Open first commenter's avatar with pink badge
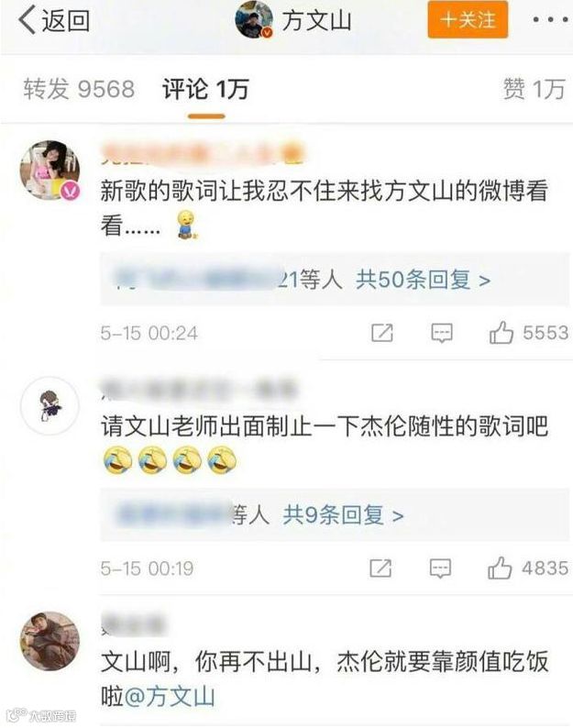 pyautogui.click(x=50, y=171)
